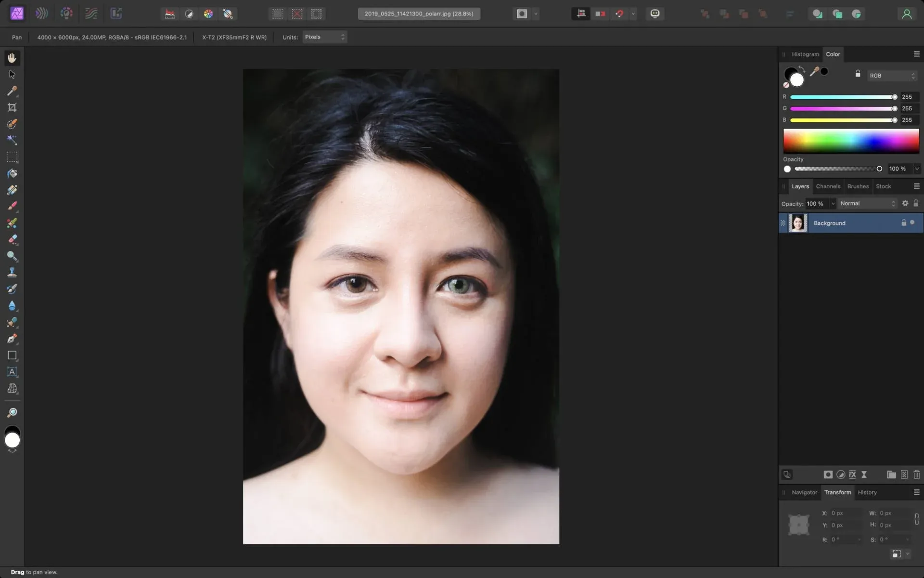924x578 pixels.
Task: Apply Auto Colours correction
Action: click(208, 13)
